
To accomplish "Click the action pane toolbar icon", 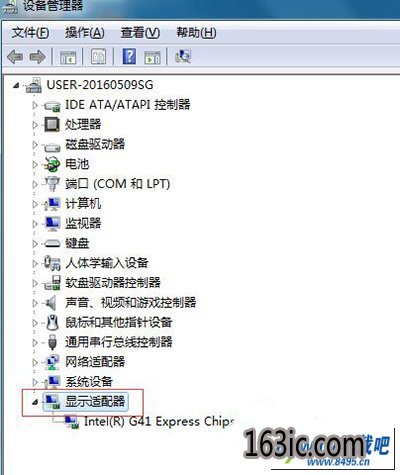I will pos(152,57).
